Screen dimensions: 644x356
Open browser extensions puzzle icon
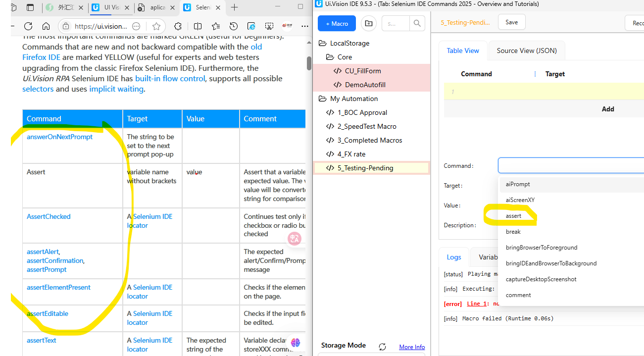click(178, 26)
